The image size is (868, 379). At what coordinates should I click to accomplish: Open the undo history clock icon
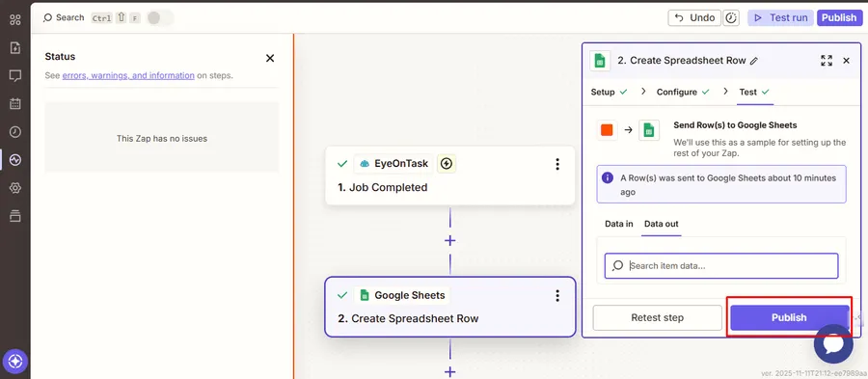coord(732,17)
